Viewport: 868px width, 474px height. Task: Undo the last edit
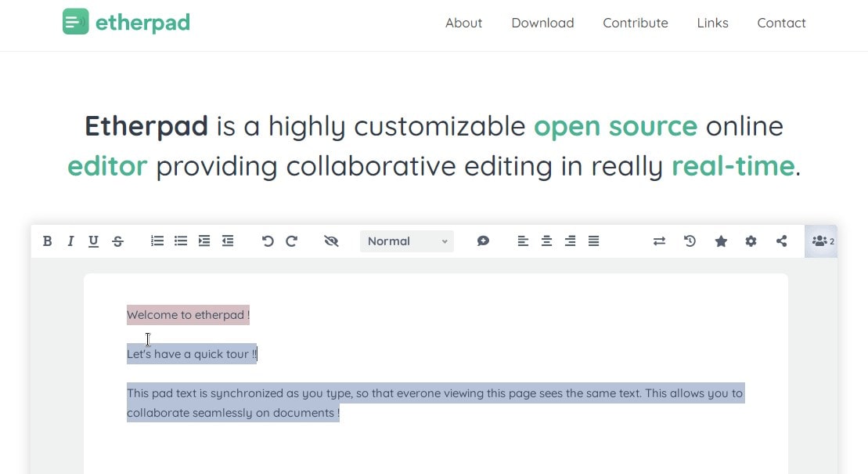coord(268,241)
